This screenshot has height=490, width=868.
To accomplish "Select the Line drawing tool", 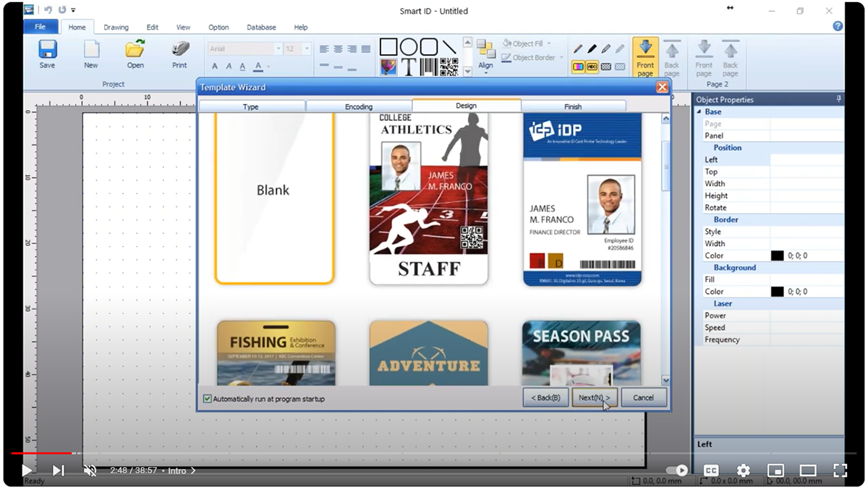I will click(x=450, y=46).
